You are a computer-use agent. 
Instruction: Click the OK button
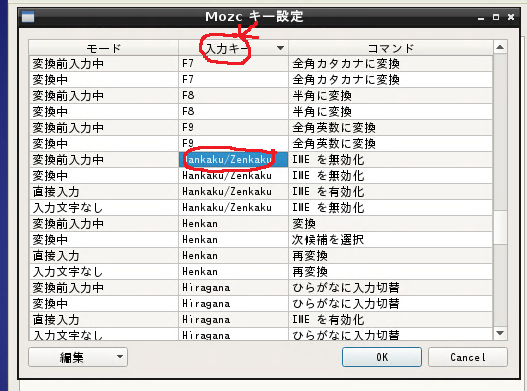click(382, 357)
